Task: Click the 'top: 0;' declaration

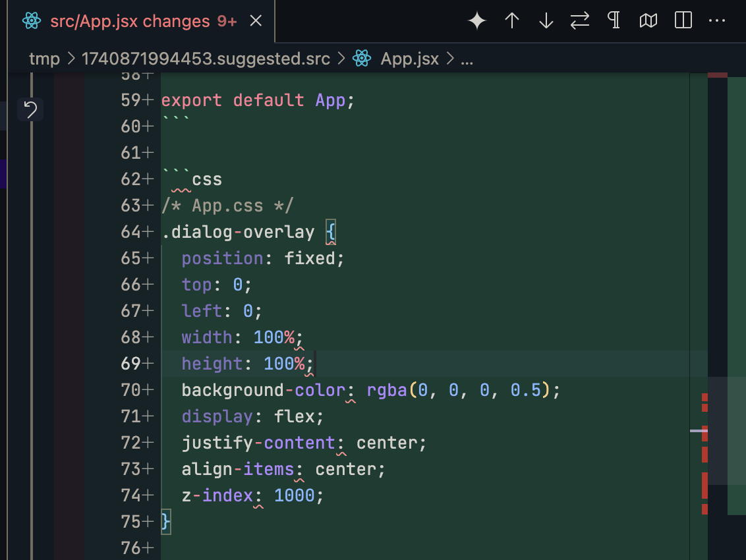Action: [x=216, y=285]
